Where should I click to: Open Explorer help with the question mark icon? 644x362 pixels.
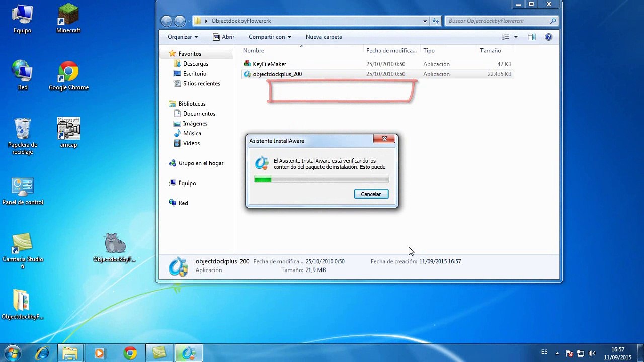tap(549, 37)
